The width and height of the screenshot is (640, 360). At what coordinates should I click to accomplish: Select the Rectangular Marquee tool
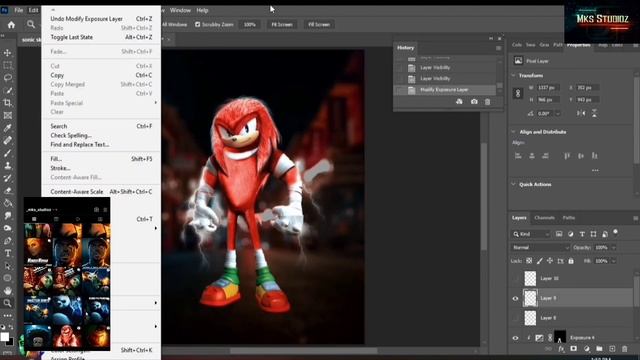pyautogui.click(x=7, y=65)
